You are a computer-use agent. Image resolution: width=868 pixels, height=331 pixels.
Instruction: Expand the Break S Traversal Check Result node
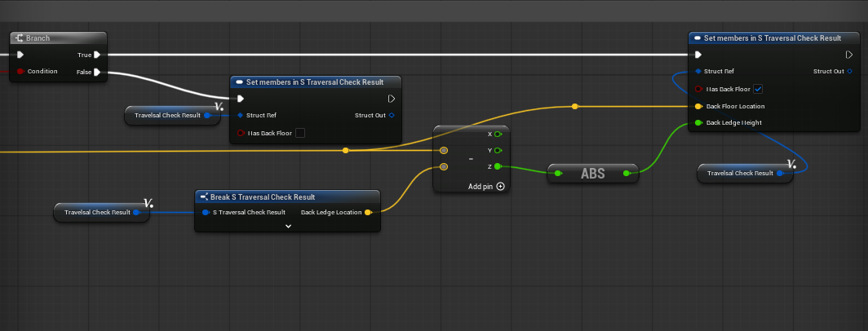click(288, 226)
